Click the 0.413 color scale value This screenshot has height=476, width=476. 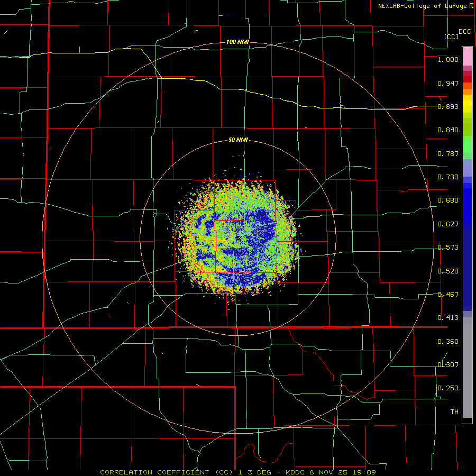point(448,318)
